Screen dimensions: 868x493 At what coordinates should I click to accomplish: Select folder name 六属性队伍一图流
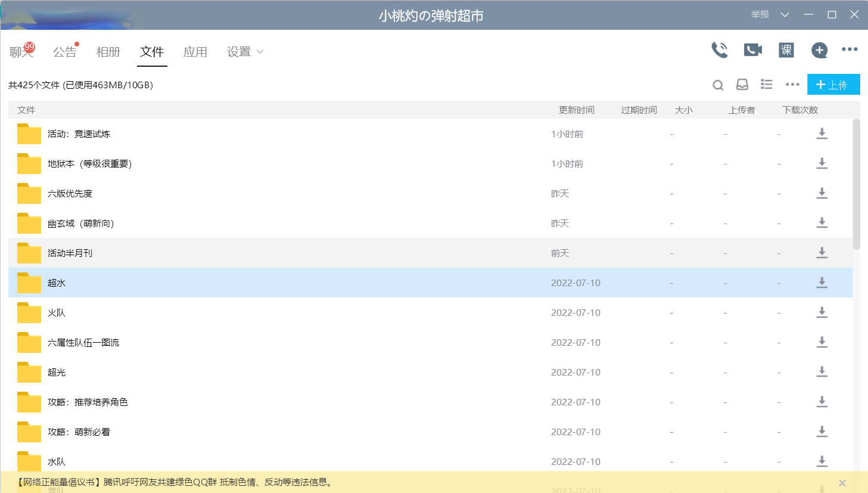point(83,342)
